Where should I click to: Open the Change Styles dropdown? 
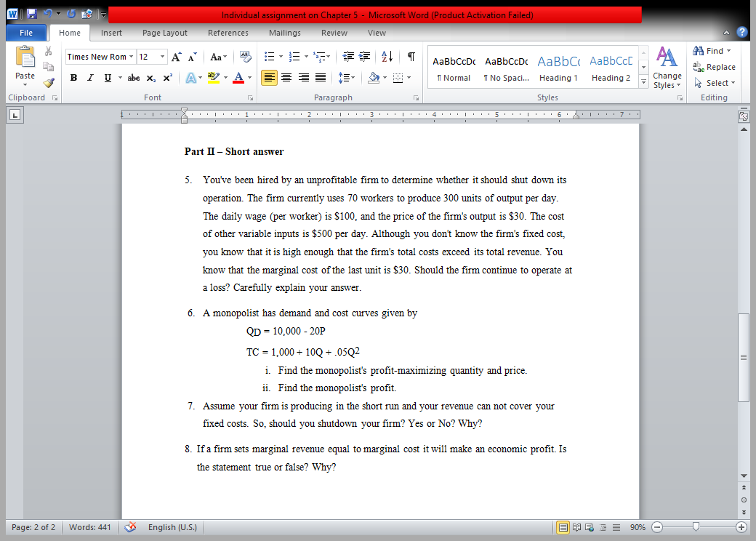(x=667, y=72)
